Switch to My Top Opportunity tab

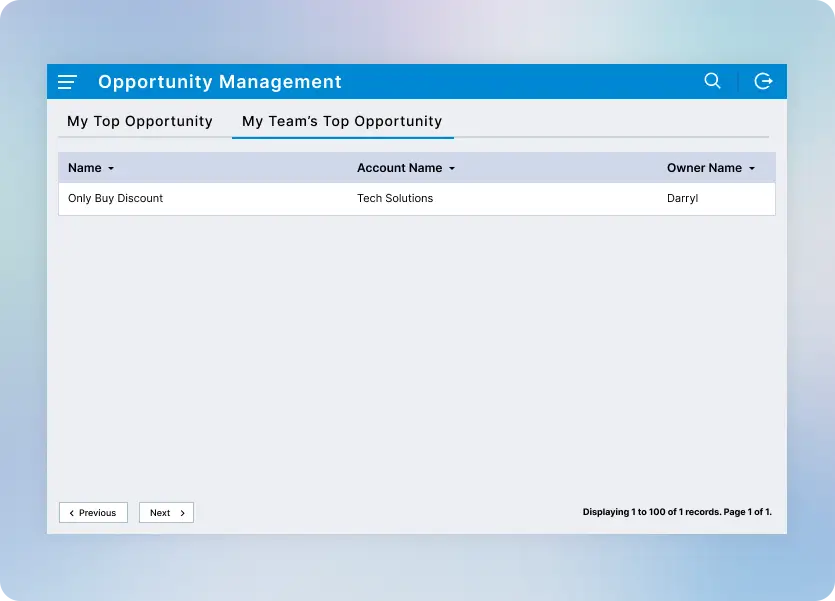[x=140, y=121]
